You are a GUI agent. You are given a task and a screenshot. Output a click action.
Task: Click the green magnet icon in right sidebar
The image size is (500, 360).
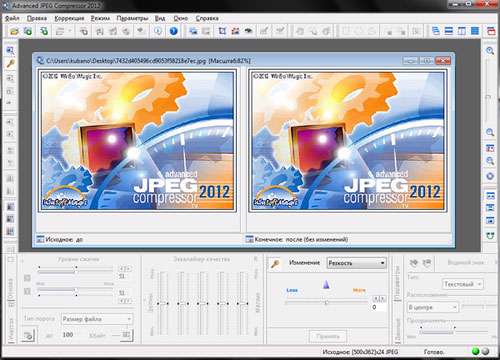coord(490,235)
